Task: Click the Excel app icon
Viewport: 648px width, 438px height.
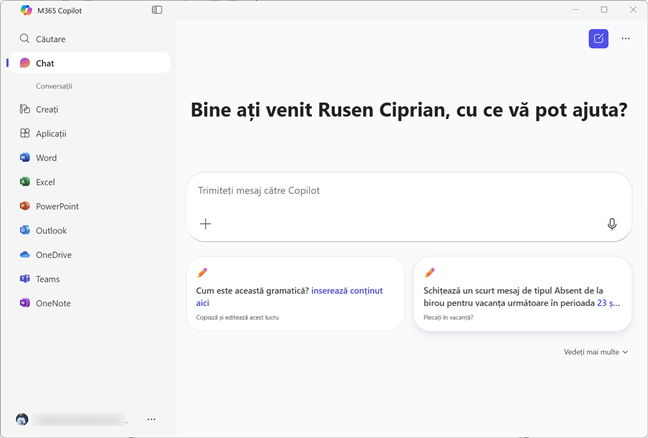Action: coord(25,182)
